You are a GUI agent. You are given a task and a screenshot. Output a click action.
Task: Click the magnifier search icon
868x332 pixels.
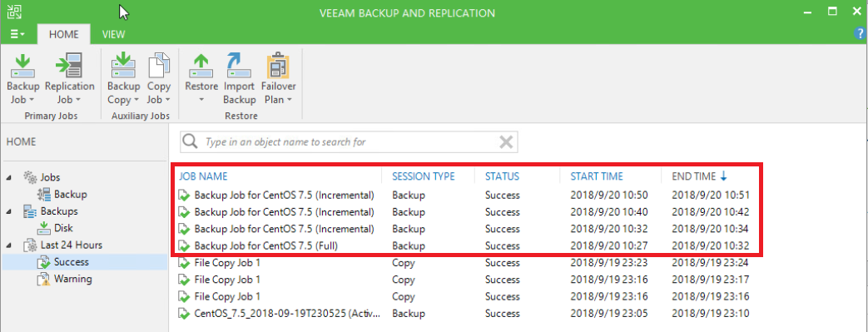[191, 141]
